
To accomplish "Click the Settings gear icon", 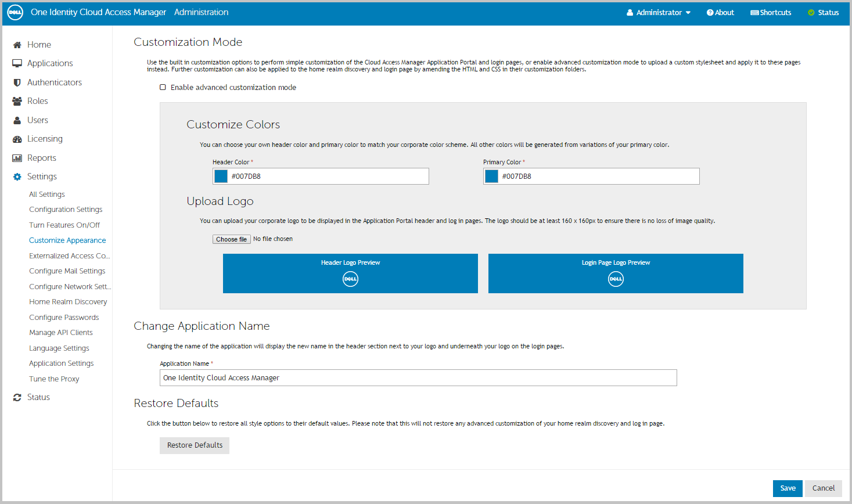I will tap(17, 177).
